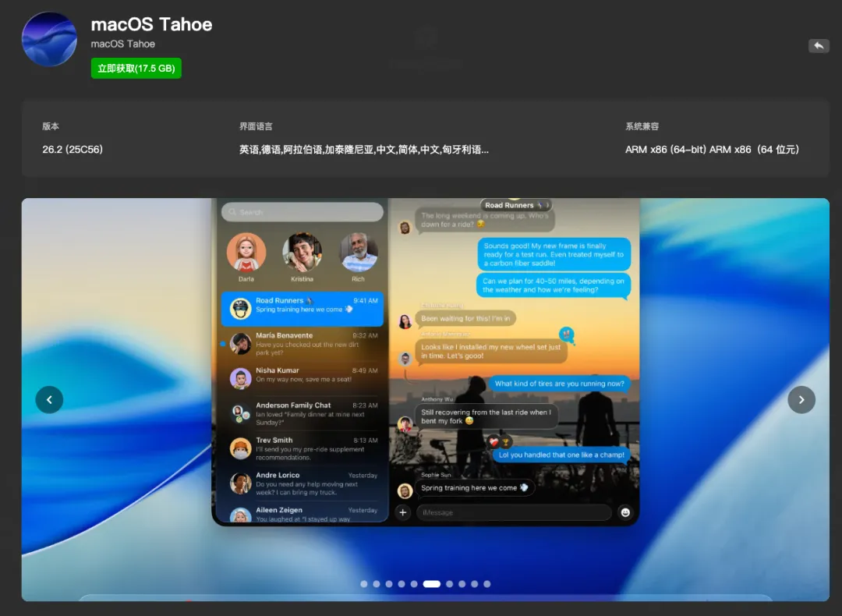This screenshot has width=842, height=616.
Task: Select the fourth carousel page dot
Action: tap(402, 584)
